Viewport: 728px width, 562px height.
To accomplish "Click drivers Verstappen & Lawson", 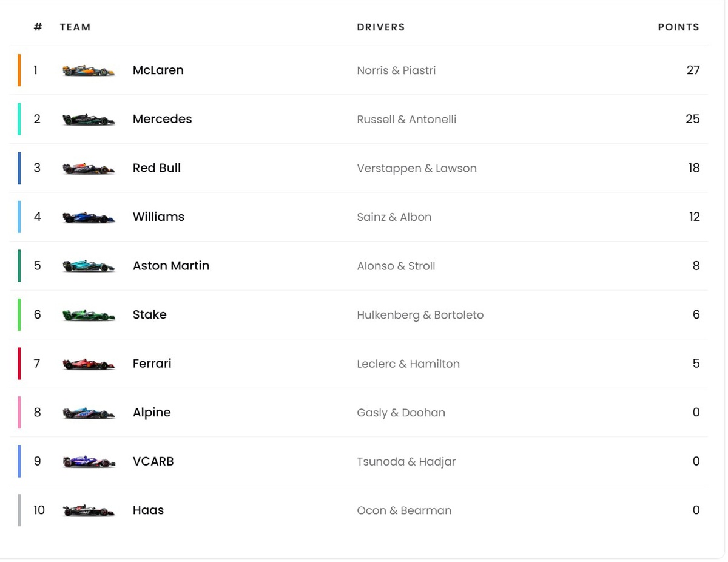I will [417, 169].
